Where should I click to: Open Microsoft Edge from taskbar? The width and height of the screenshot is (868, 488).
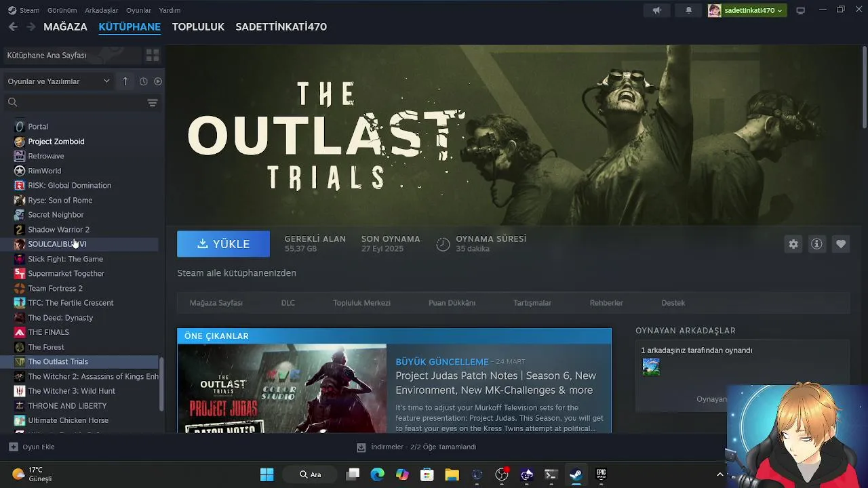(x=378, y=474)
